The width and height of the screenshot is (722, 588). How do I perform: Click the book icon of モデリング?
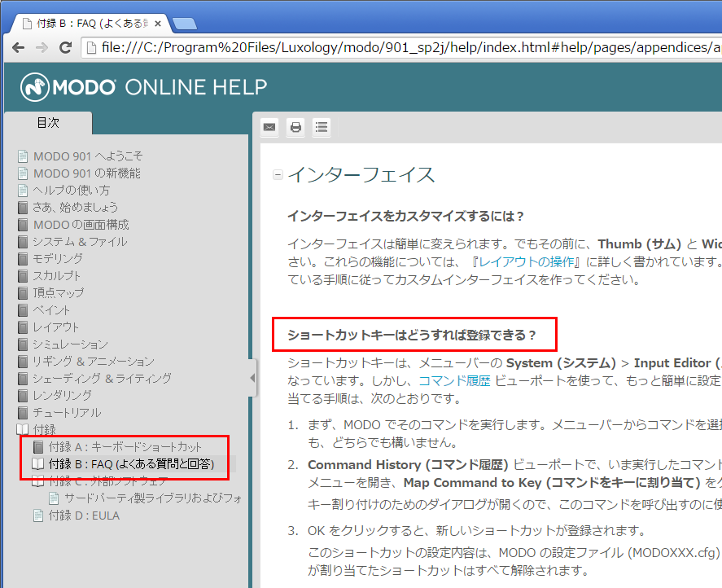(x=23, y=258)
